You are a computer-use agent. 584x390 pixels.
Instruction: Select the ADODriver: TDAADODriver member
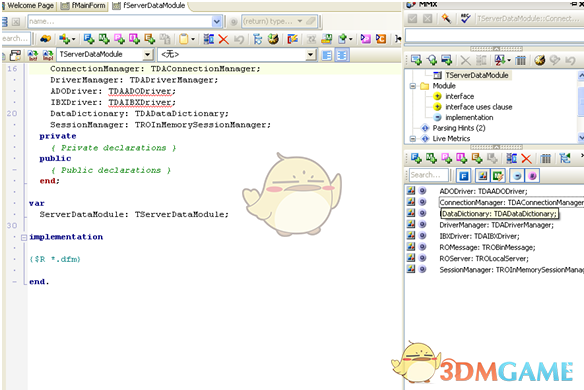click(483, 191)
